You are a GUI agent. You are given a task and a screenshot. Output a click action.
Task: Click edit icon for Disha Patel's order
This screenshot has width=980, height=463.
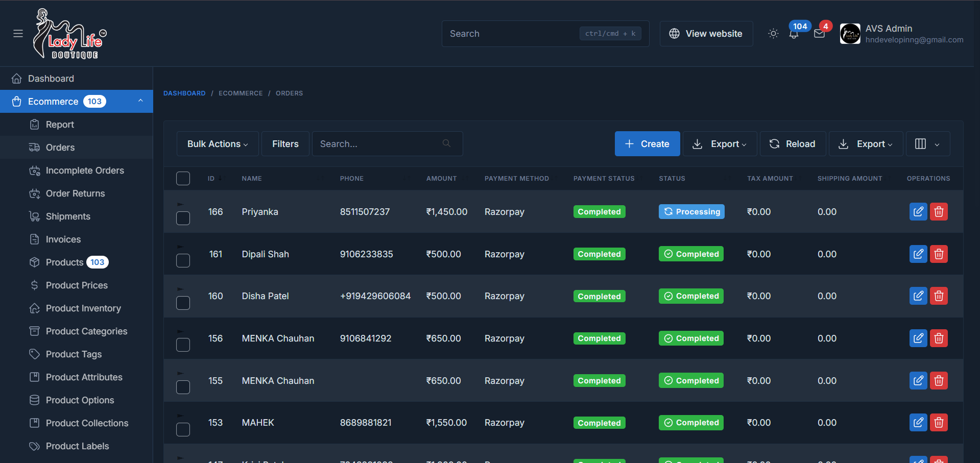918,296
